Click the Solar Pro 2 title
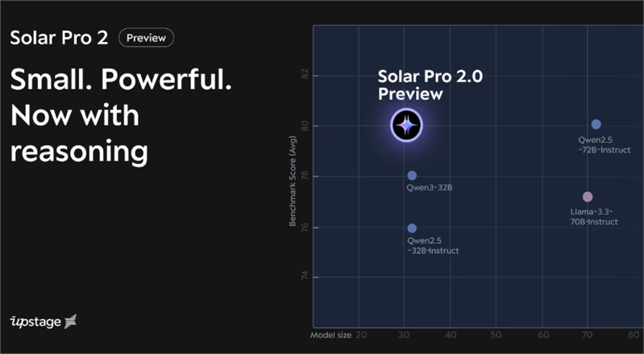 pyautogui.click(x=59, y=38)
